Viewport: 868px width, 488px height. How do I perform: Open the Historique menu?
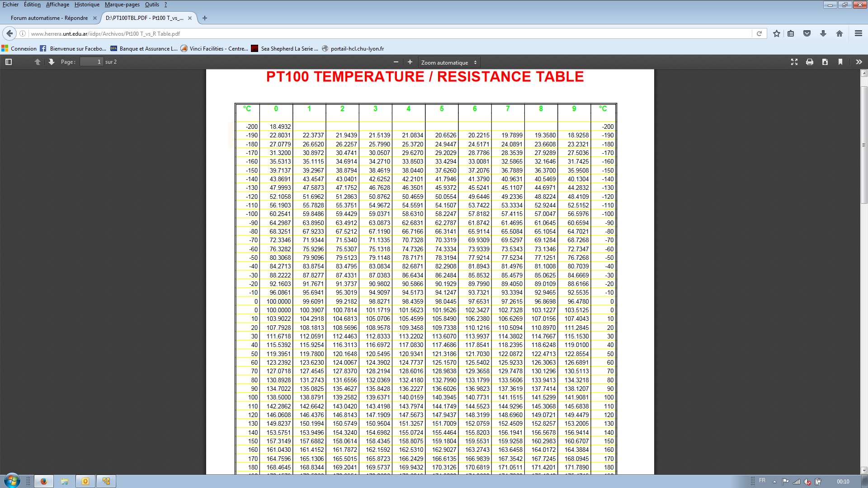(x=87, y=5)
